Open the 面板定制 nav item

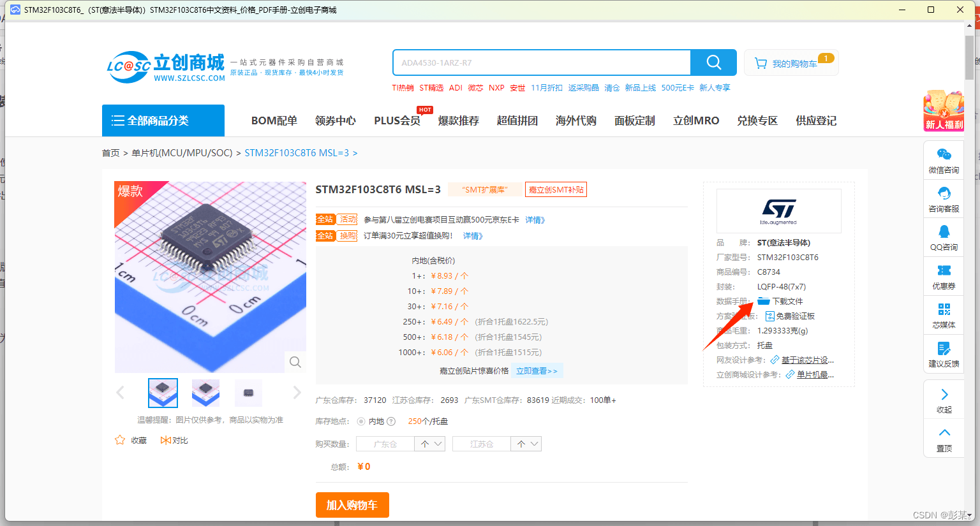point(634,121)
